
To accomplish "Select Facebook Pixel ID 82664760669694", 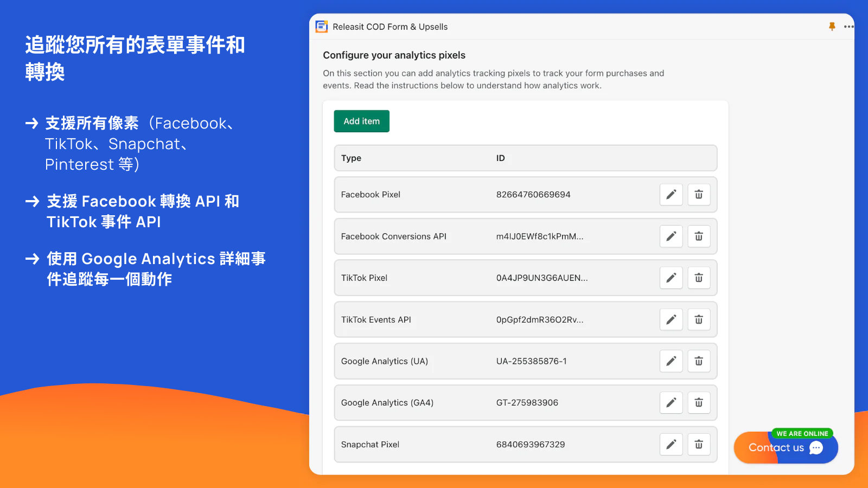I will pyautogui.click(x=533, y=195).
